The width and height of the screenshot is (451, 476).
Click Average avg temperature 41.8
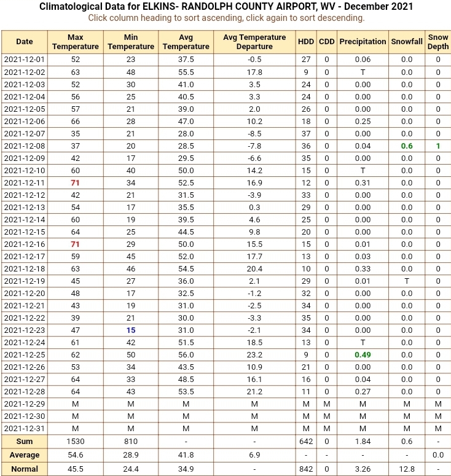point(186,455)
